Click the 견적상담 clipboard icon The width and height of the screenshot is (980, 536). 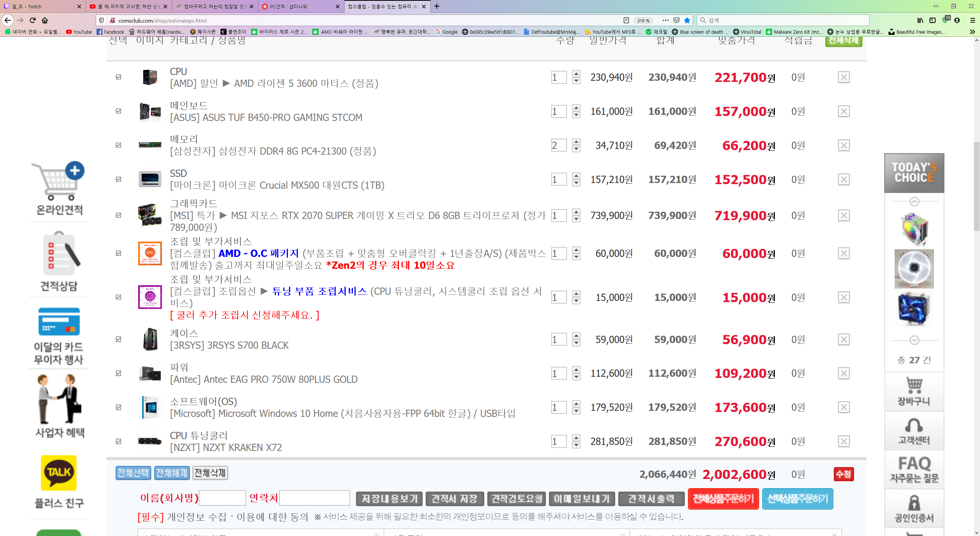[59, 254]
